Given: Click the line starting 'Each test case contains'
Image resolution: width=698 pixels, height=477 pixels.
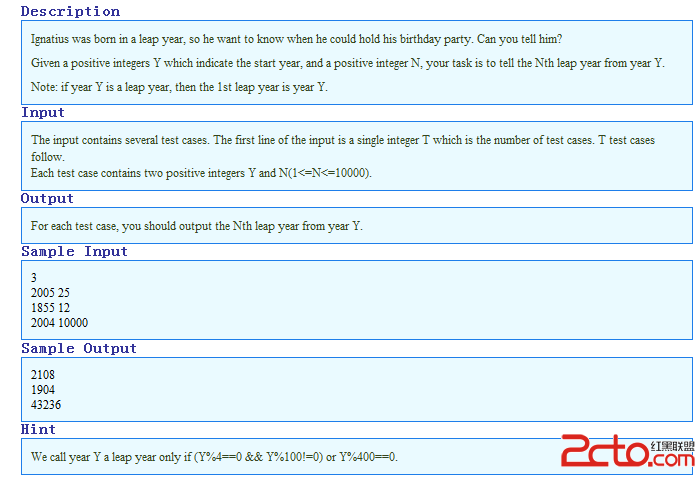Looking at the screenshot, I should click(201, 173).
